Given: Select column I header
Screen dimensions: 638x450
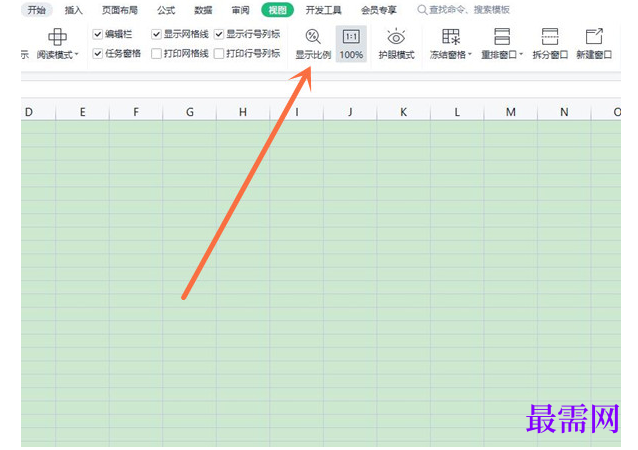Looking at the screenshot, I should click(297, 112).
